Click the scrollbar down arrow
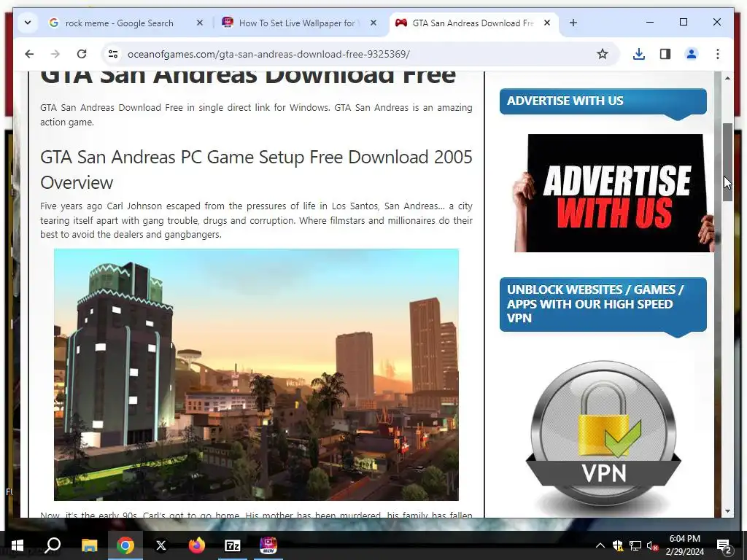 [727, 511]
